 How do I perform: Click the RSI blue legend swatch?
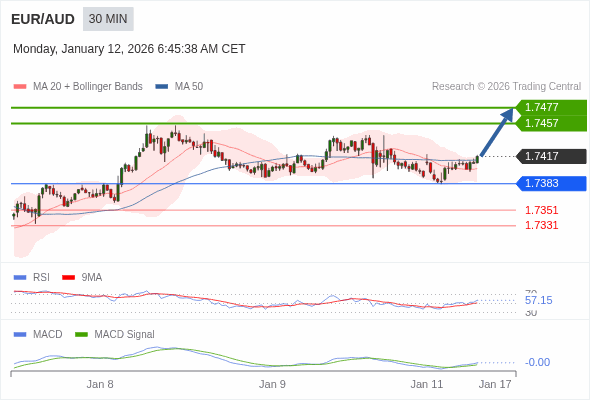[x=20, y=278]
